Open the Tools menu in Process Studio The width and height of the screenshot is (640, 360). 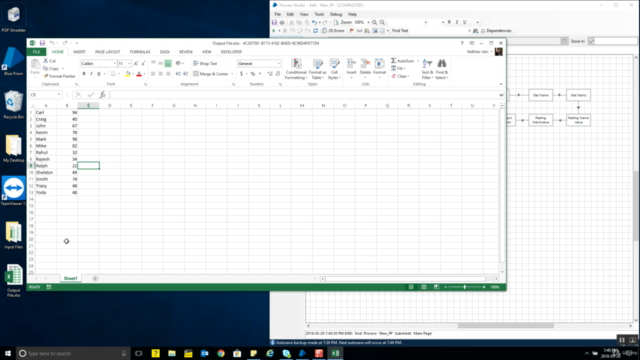coord(319,14)
